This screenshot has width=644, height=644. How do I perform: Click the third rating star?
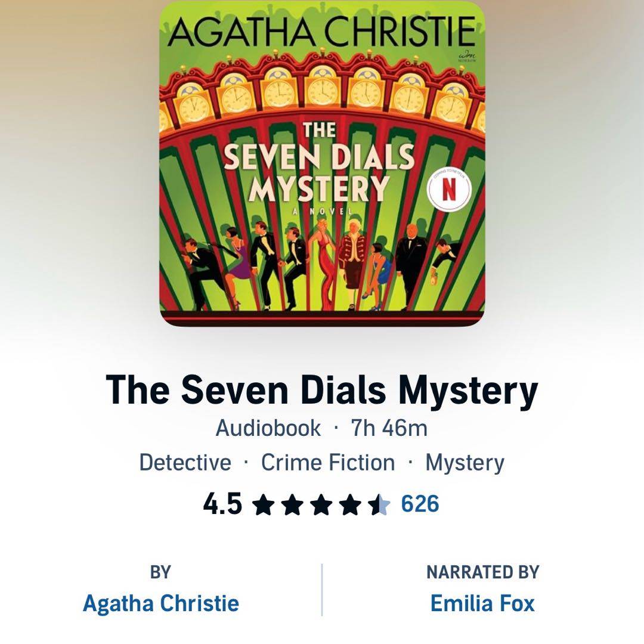coord(321,505)
